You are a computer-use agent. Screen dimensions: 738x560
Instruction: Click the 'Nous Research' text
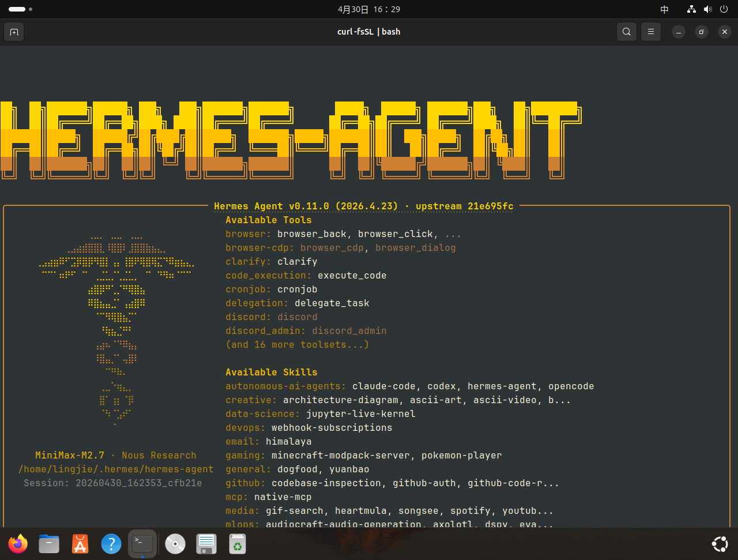click(159, 455)
